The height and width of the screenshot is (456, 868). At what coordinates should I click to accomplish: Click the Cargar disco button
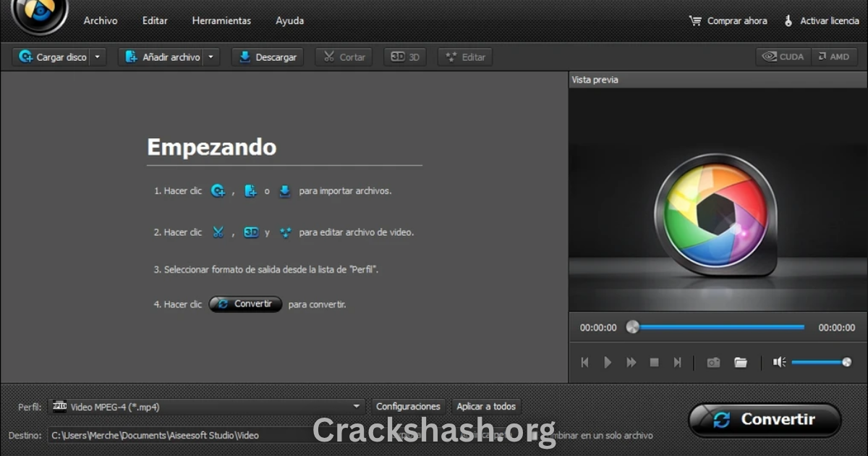(x=52, y=57)
